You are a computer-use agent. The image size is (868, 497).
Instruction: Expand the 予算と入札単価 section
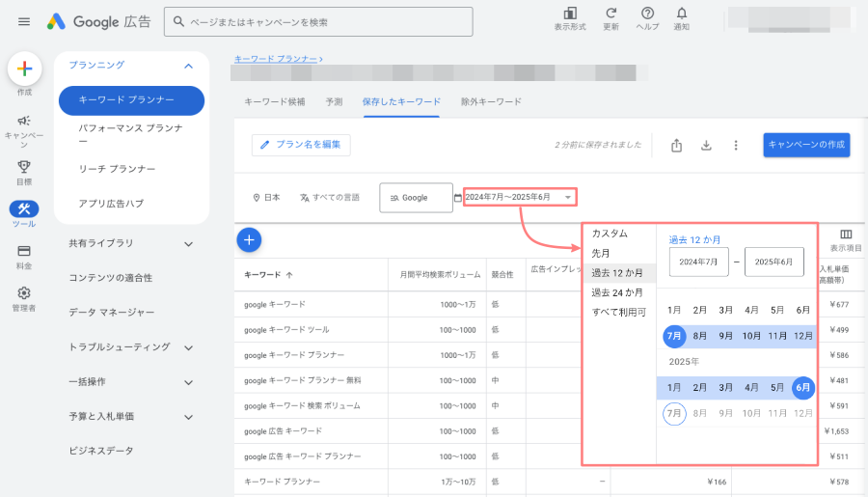(x=188, y=417)
